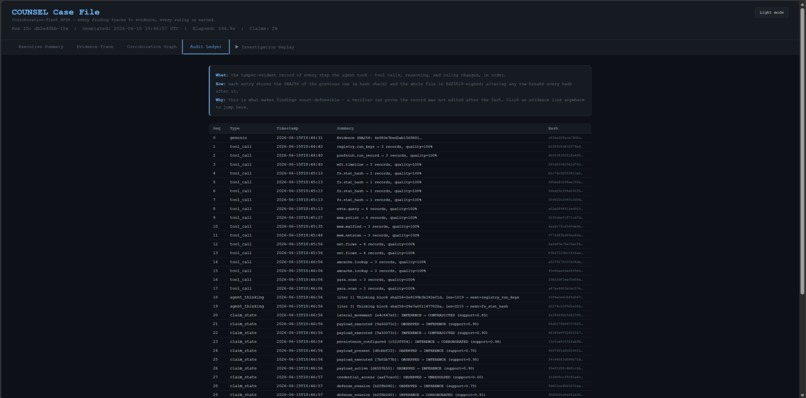This screenshot has width=806, height=398.
Task: Click the COUNSEL Case File title
Action: point(56,12)
